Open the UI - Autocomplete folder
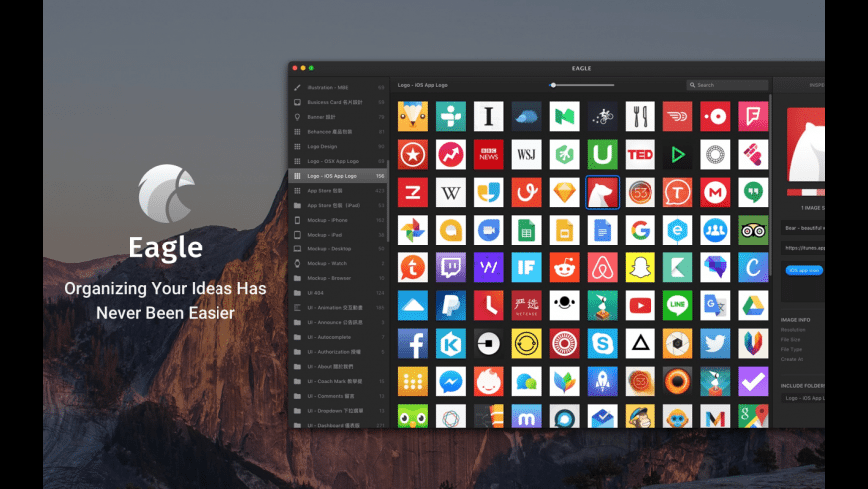Viewport: 868px width, 489px height. pos(338,337)
